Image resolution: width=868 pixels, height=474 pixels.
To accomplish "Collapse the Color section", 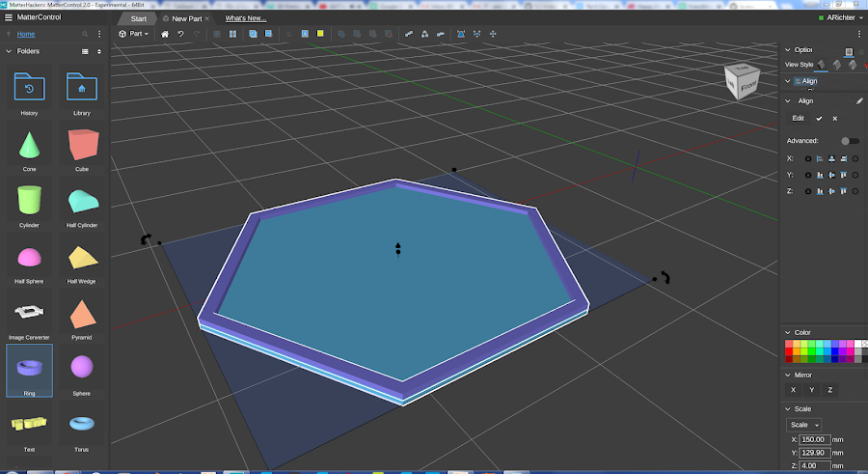I will pos(787,332).
